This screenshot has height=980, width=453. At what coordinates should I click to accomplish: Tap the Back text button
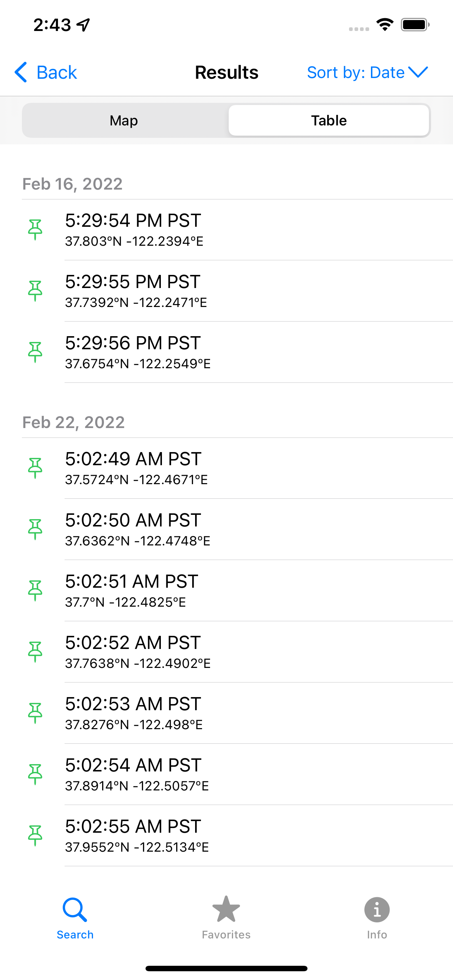[x=57, y=72]
